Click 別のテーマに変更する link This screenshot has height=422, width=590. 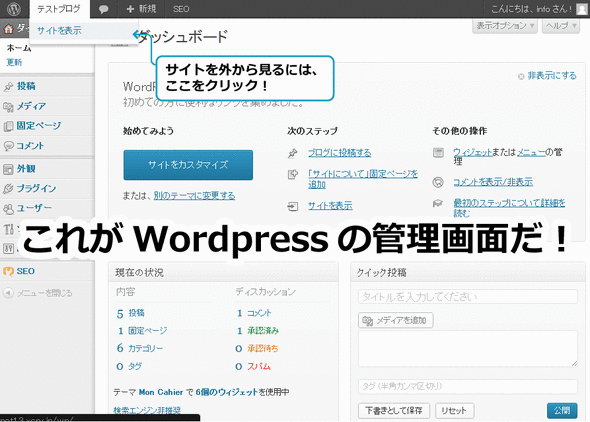(x=195, y=196)
